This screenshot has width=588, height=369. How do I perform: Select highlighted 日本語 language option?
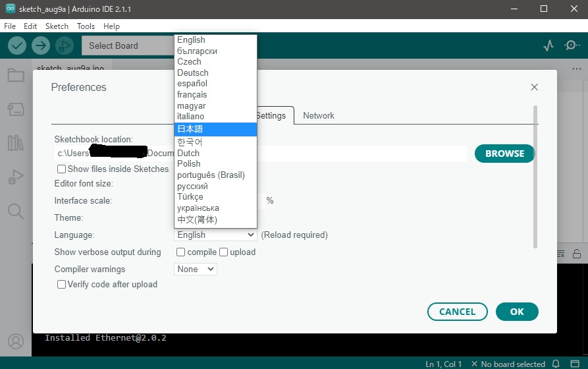point(215,129)
